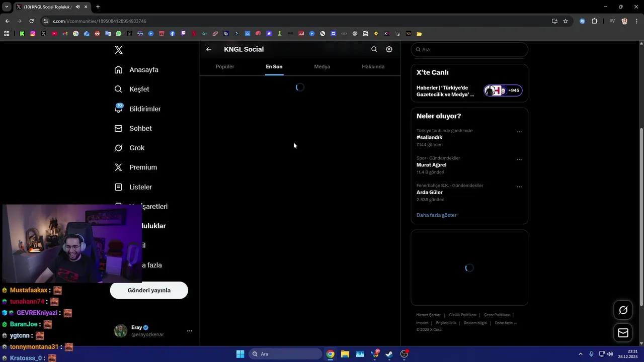644x362 pixels.
Task: Open a new browser tab
Action: [x=98, y=7]
